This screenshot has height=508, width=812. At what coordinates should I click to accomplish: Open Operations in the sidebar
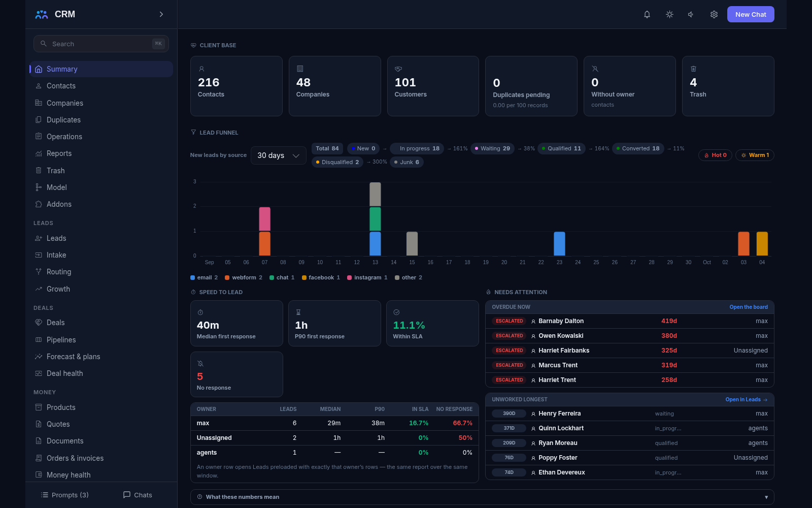coord(101,137)
